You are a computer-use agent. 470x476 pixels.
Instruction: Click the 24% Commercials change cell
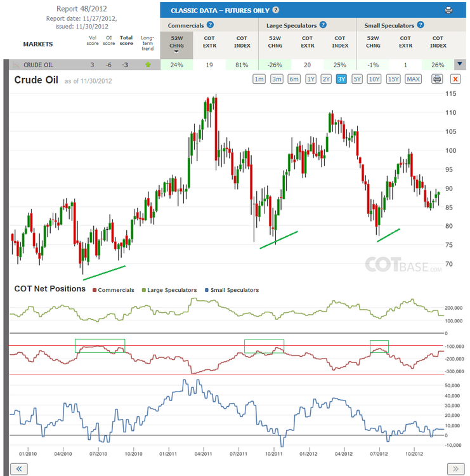(176, 65)
